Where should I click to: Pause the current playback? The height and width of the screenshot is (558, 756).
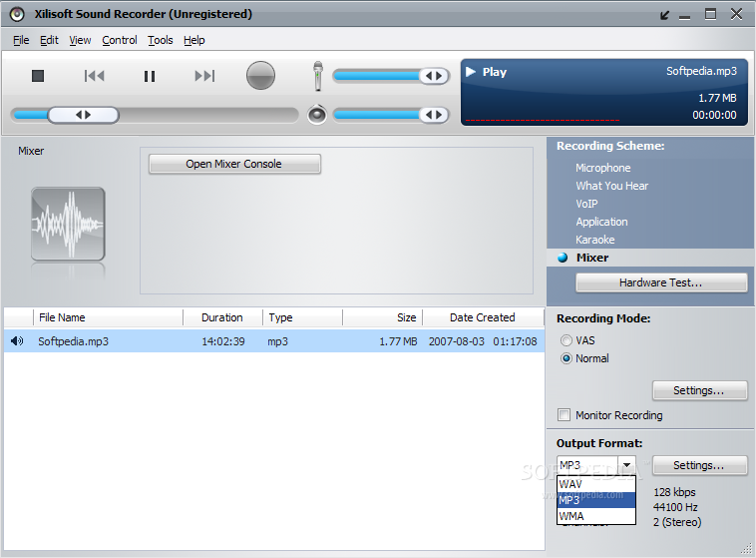coord(150,76)
